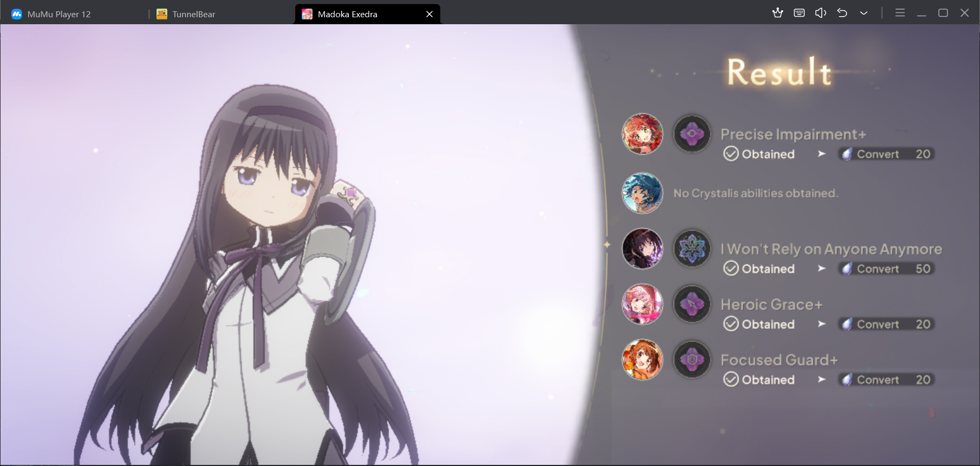The image size is (980, 466).
Task: Click Convert 20 for Heroic Grace+
Action: (886, 324)
